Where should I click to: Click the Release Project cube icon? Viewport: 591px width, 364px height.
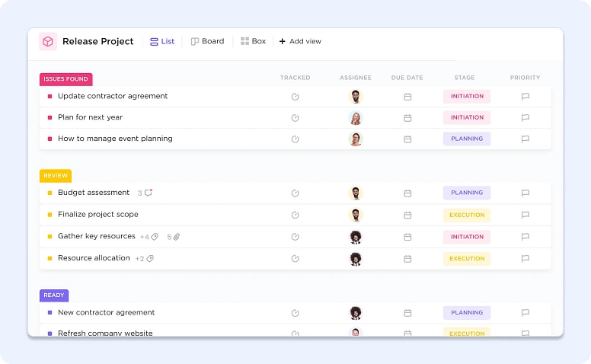48,42
